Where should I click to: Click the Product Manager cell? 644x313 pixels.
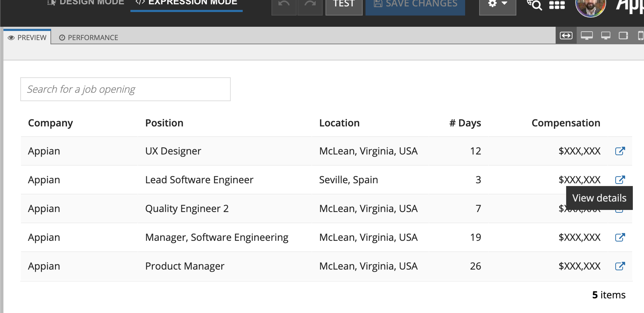pos(185,266)
